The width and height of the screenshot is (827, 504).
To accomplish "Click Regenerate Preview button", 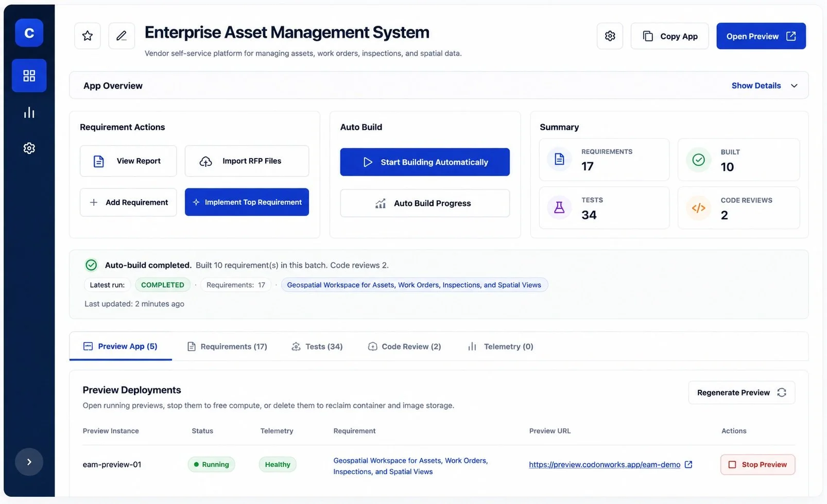I will [x=742, y=392].
